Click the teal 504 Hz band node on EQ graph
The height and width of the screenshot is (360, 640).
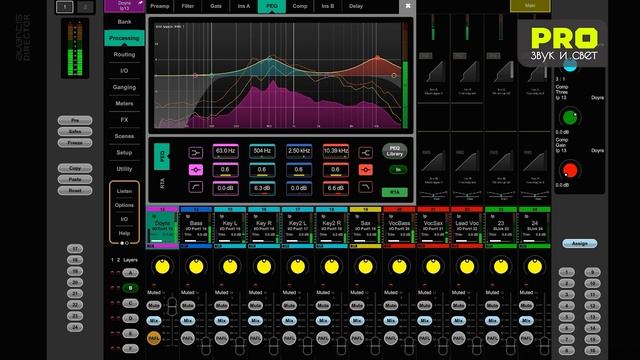pyautogui.click(x=269, y=60)
